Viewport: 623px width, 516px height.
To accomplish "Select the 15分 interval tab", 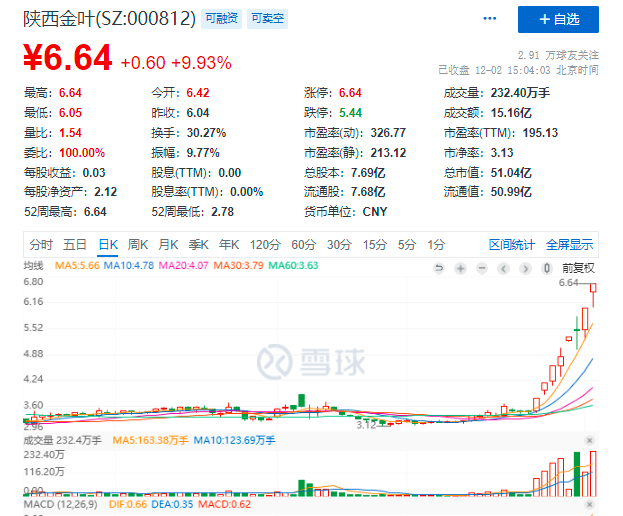I will point(375,244).
